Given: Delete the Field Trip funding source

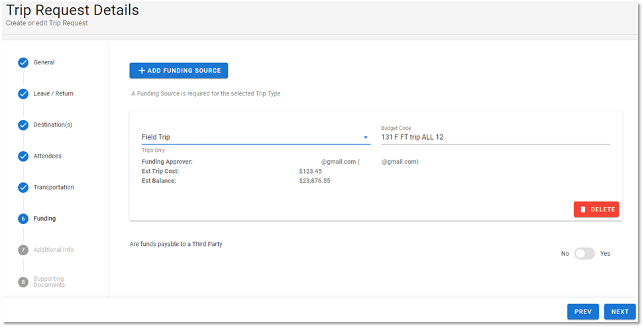Looking at the screenshot, I should point(596,209).
